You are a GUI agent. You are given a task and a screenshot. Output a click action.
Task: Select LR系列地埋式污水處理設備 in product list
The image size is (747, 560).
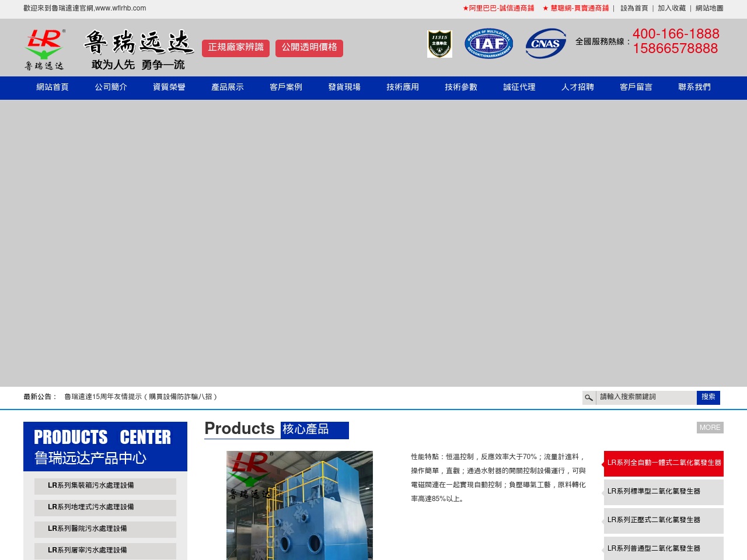pyautogui.click(x=105, y=508)
